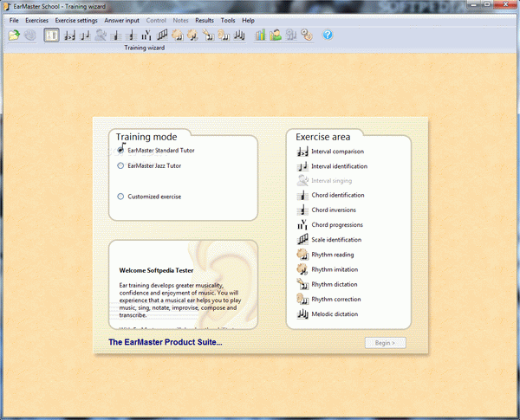Open the statistics bar chart toolbar icon
The height and width of the screenshot is (420, 520).
pos(261,36)
